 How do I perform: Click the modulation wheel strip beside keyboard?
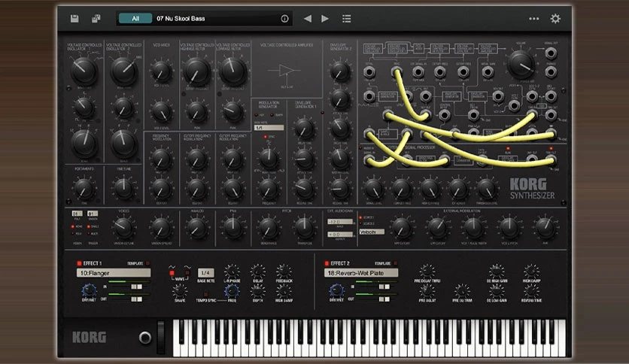[x=161, y=337]
